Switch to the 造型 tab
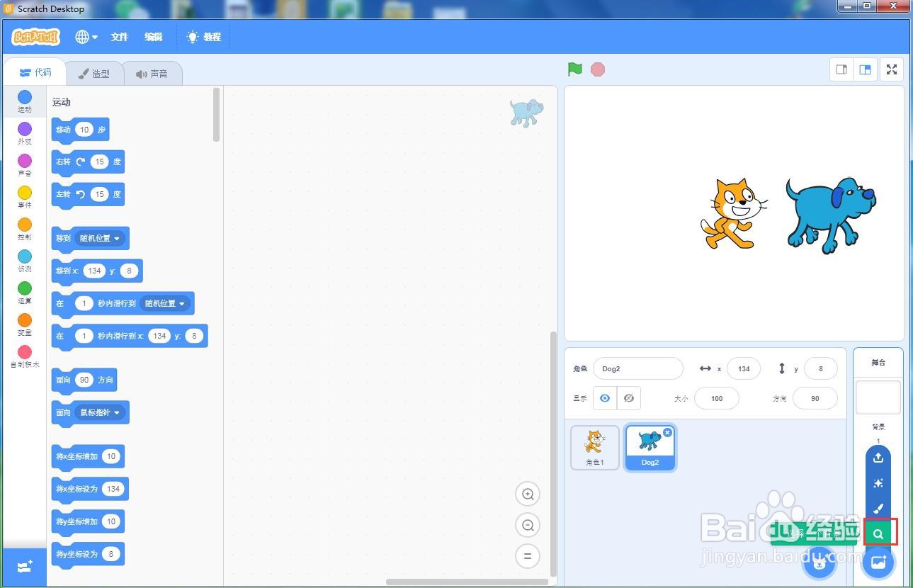Image resolution: width=913 pixels, height=588 pixels. [x=94, y=73]
